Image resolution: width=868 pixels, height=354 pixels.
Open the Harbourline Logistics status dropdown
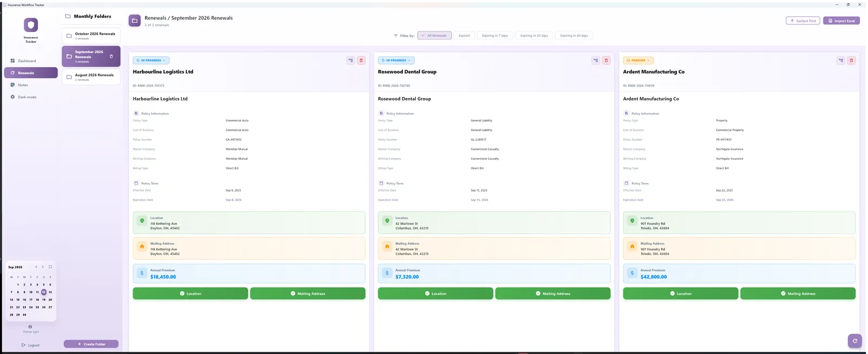click(x=151, y=60)
